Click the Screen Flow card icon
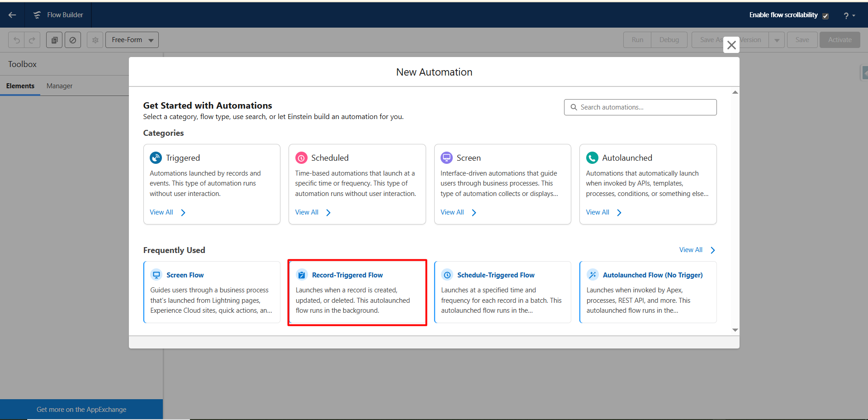The image size is (868, 420). [x=157, y=275]
